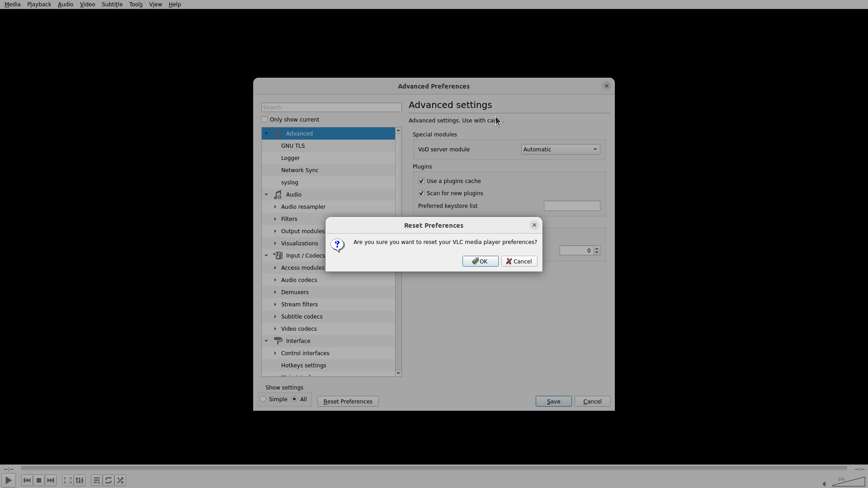Viewport: 868px width, 488px height.
Task: Expand the Audio resampler tree item
Action: click(x=275, y=207)
